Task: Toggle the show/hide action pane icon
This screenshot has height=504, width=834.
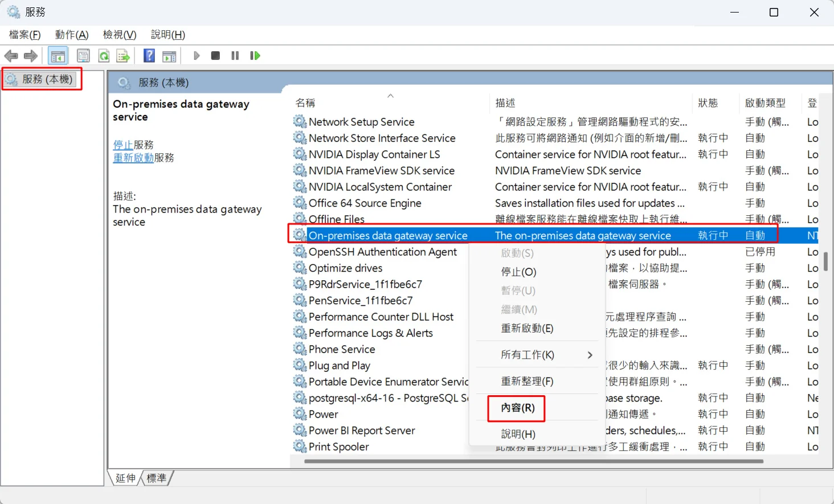Action: click(169, 56)
